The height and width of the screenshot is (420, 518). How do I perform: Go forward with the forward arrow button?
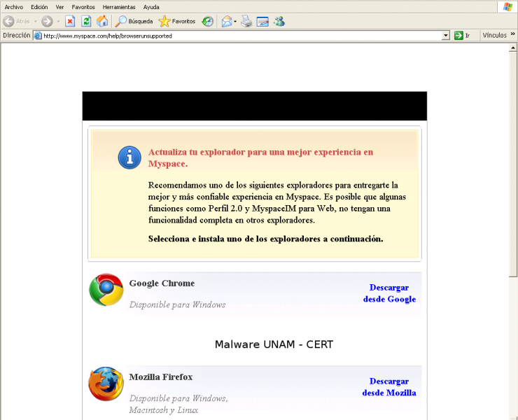point(47,22)
